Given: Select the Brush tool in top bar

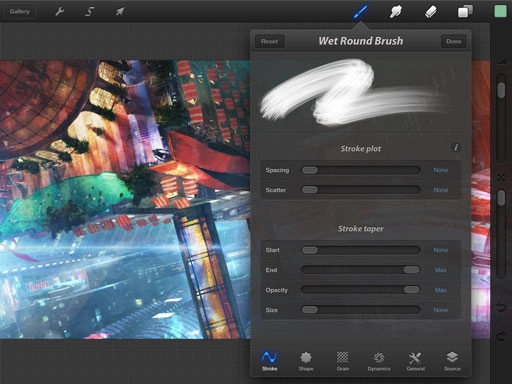Looking at the screenshot, I should point(360,12).
